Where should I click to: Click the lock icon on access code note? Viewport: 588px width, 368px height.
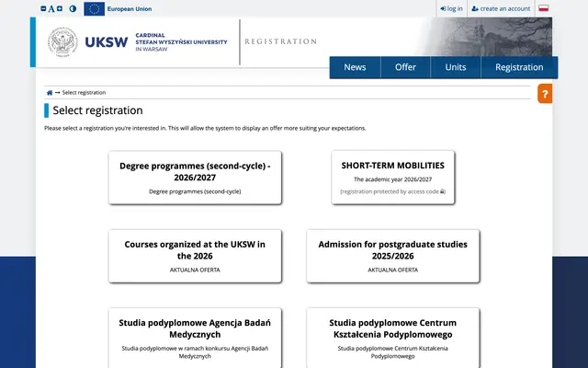click(442, 191)
